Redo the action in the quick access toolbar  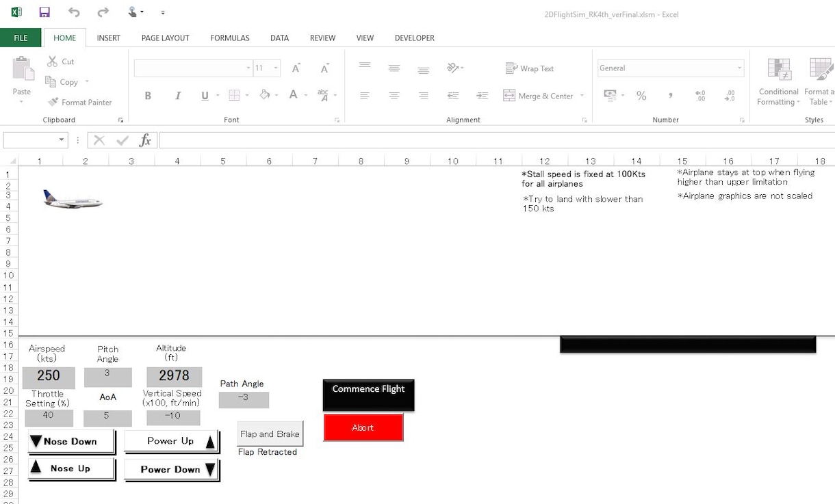(x=103, y=12)
